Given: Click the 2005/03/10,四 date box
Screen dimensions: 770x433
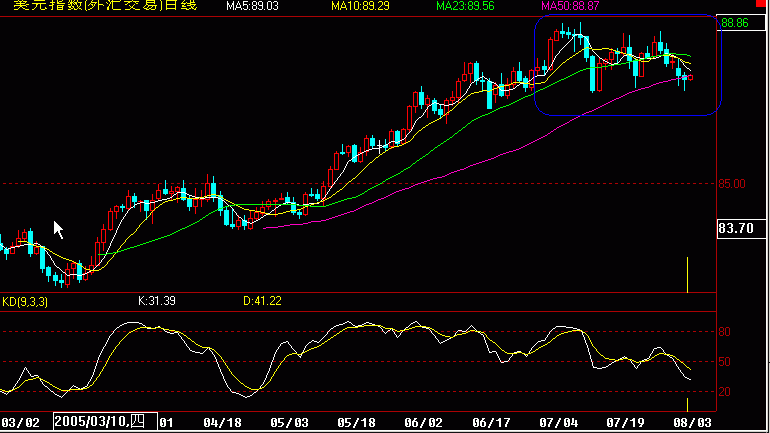Looking at the screenshot, I should point(106,421).
